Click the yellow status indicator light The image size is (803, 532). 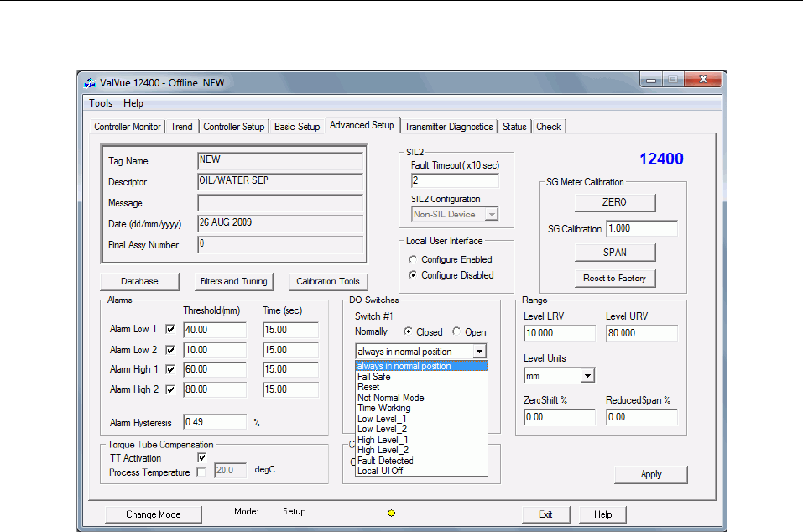391,514
